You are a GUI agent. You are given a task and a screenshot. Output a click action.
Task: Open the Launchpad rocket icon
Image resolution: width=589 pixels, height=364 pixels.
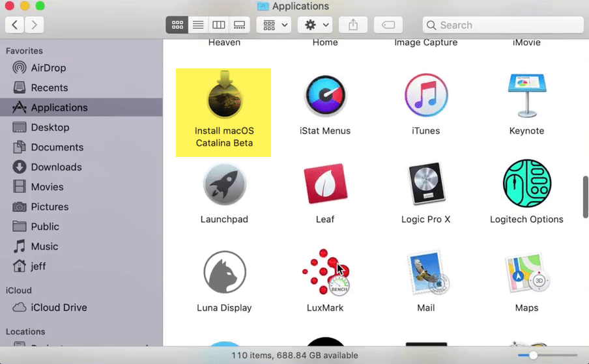[225, 184]
